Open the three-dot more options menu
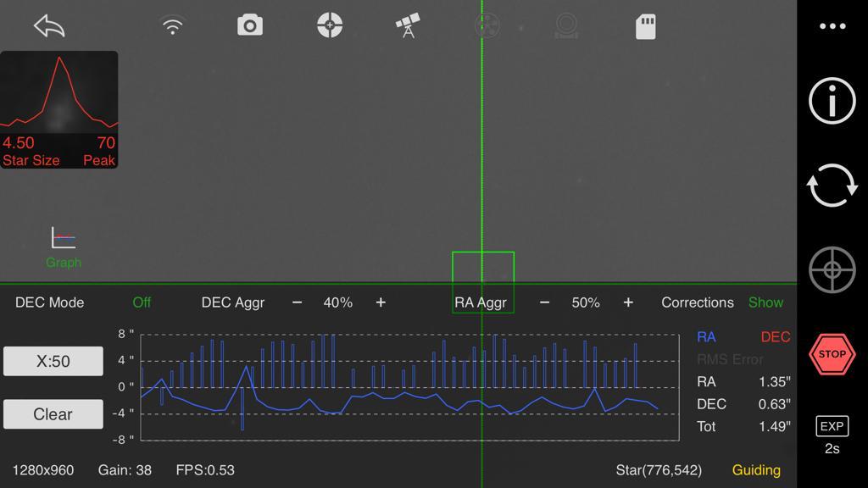This screenshot has width=868, height=488. pos(832,26)
